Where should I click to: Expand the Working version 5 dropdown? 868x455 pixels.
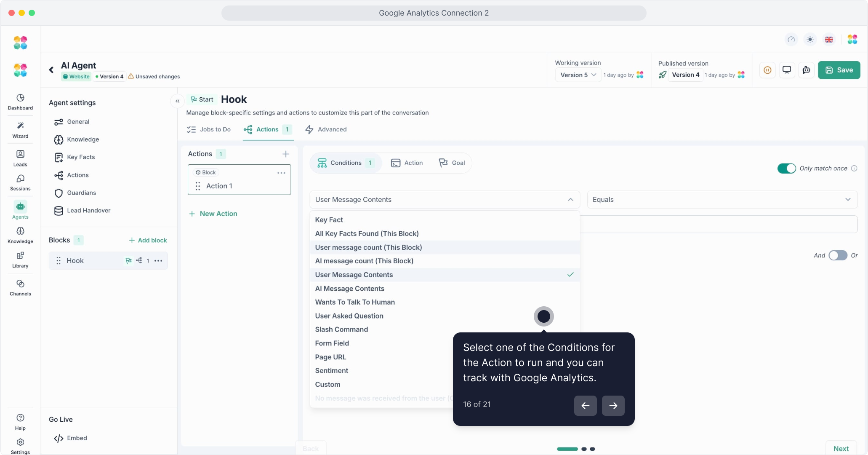[x=578, y=75]
